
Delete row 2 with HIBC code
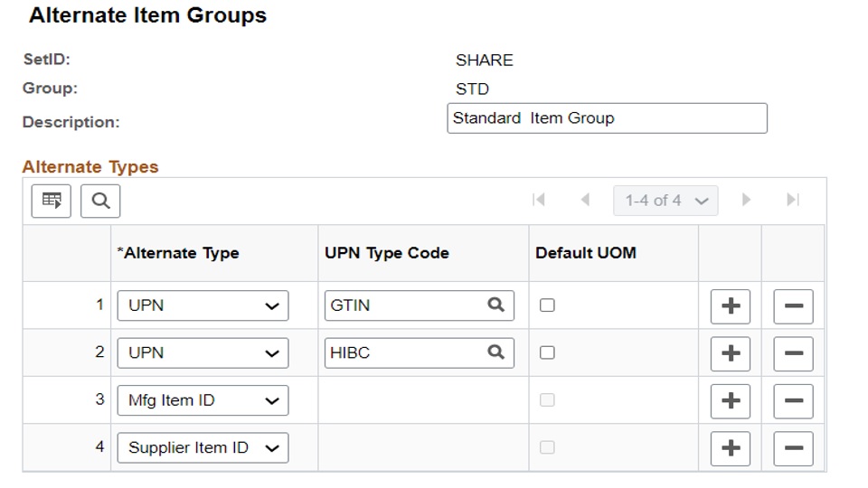coord(793,353)
